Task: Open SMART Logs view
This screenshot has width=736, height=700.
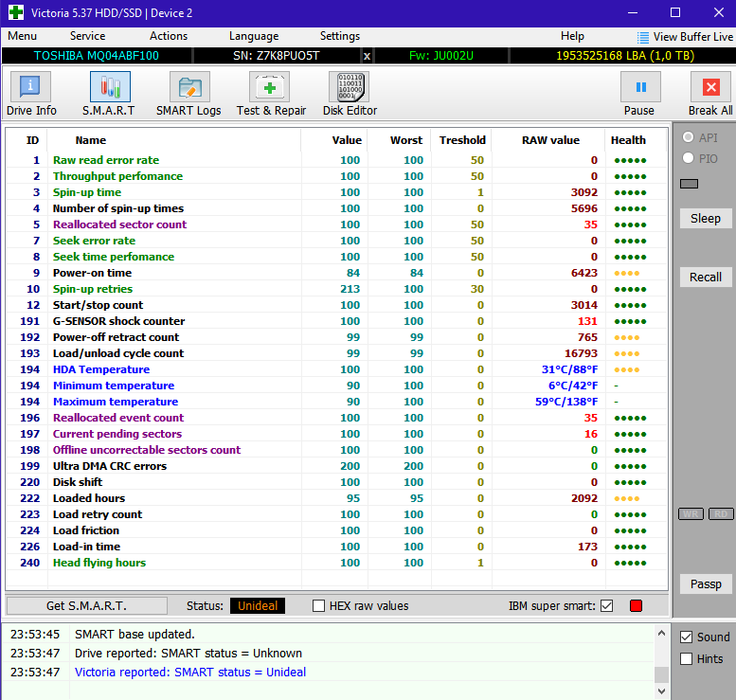Action: pyautogui.click(x=188, y=94)
